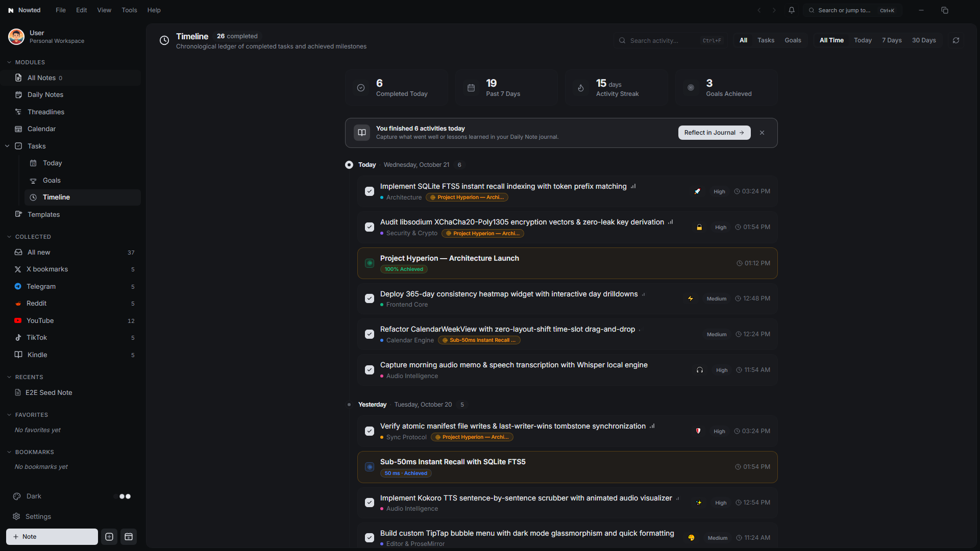The width and height of the screenshot is (980, 551).
Task: Click the 100% Achieved progress badge
Action: pyautogui.click(x=404, y=269)
